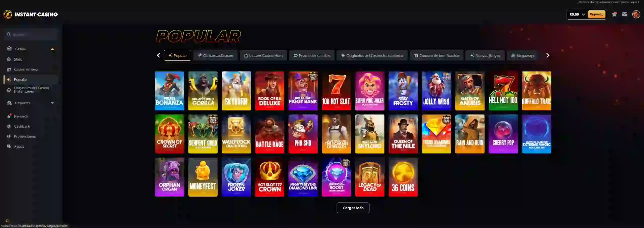
Task: Open the mail inbox envelope icon
Action: [x=624, y=14]
